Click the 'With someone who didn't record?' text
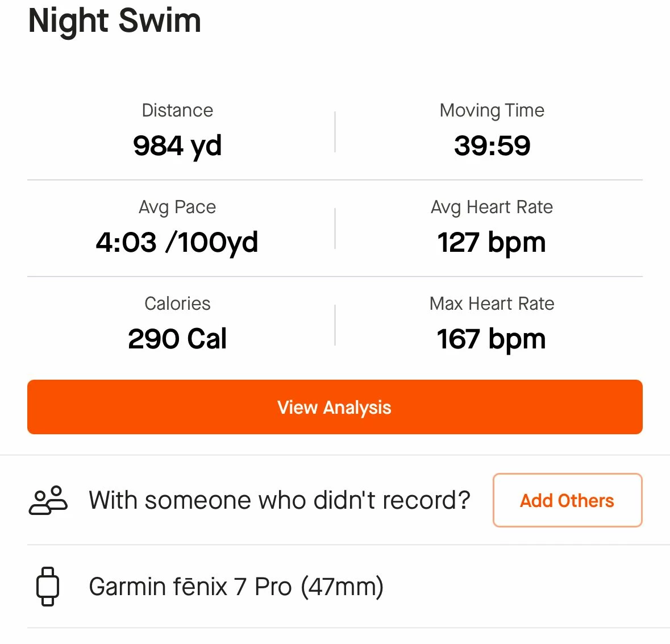The image size is (670, 644). [x=280, y=500]
